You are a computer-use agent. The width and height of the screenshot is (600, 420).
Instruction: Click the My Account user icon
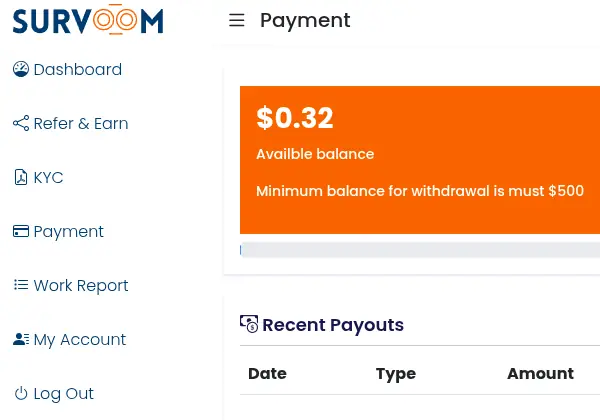21,339
